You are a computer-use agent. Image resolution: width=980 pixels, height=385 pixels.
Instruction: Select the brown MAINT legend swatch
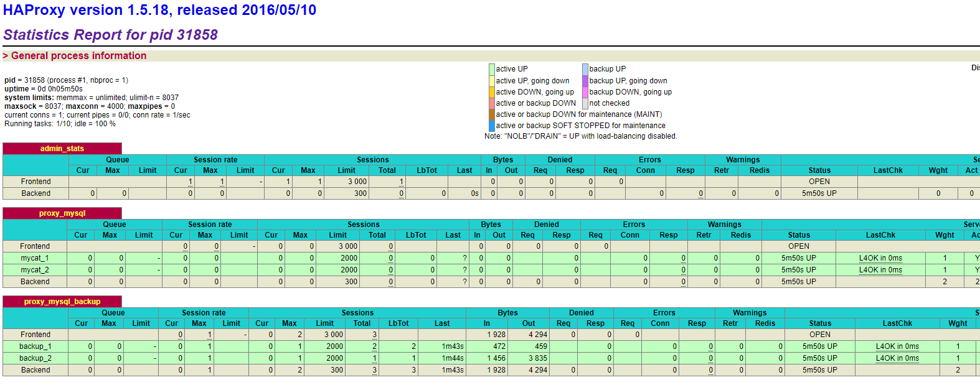492,114
